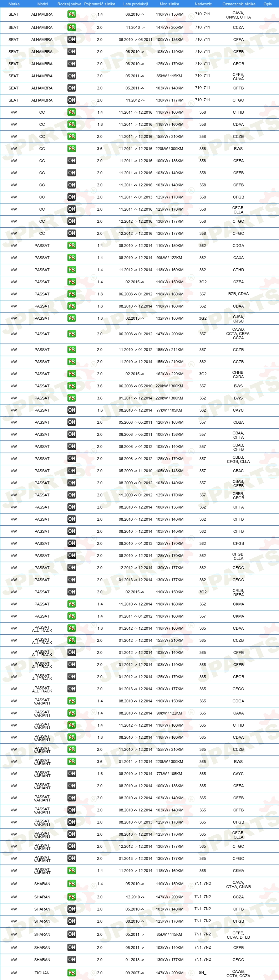Click petrol icon in VW CC 3.6 BWS row

click(x=72, y=148)
